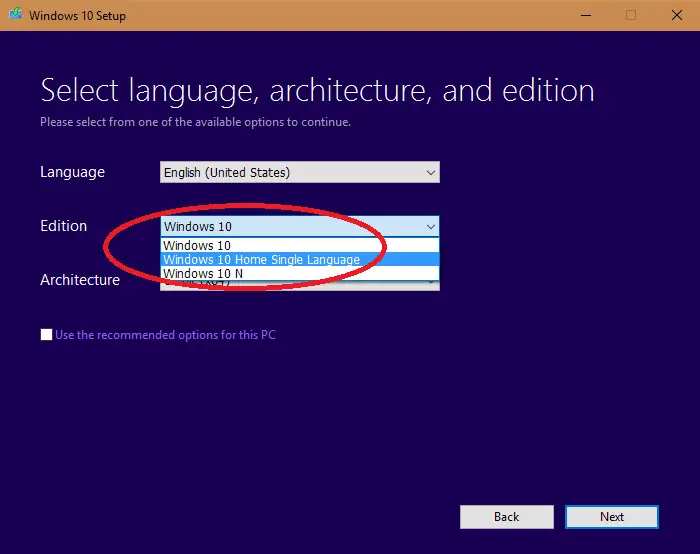Viewport: 700px width, 554px height.
Task: Close the Windows 10 Setup window
Action: (x=677, y=15)
